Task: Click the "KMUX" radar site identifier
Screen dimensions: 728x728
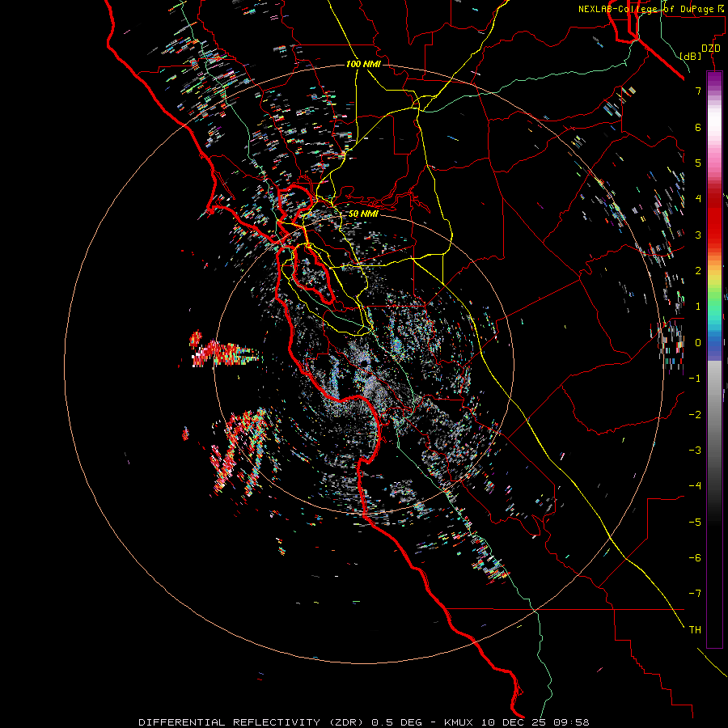Action: (459, 722)
